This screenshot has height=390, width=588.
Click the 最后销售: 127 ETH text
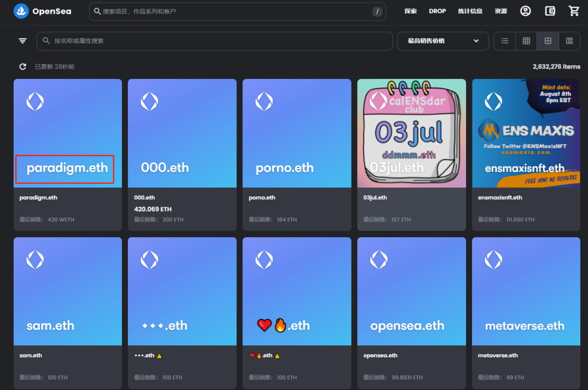click(387, 220)
